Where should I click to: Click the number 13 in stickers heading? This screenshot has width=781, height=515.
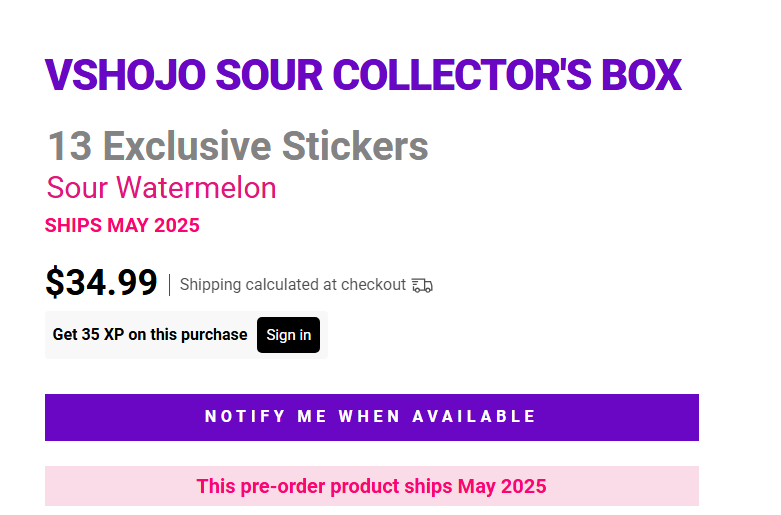click(70, 146)
